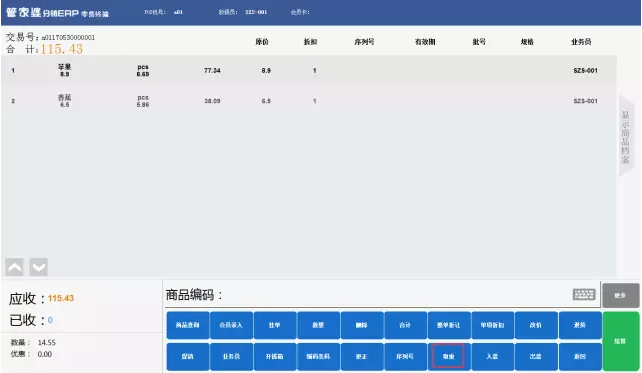
Task: Apply 单项折扣 single item discount
Action: [493, 325]
